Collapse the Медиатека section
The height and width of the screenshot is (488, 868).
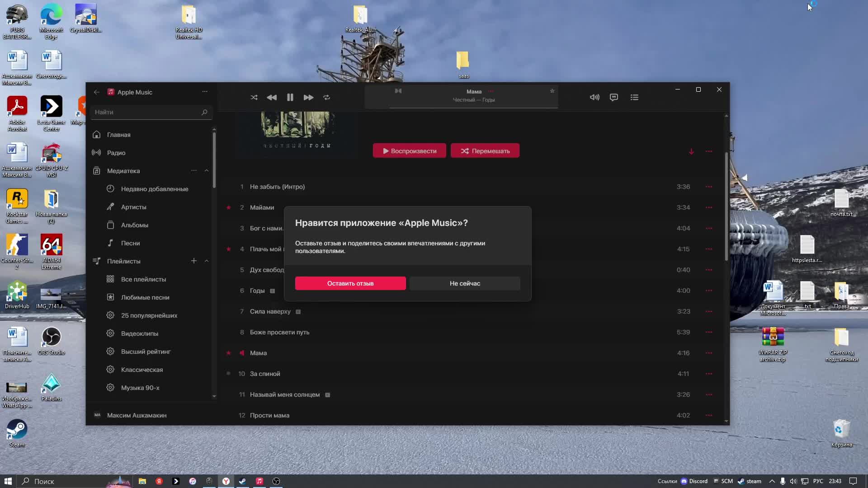click(x=207, y=171)
